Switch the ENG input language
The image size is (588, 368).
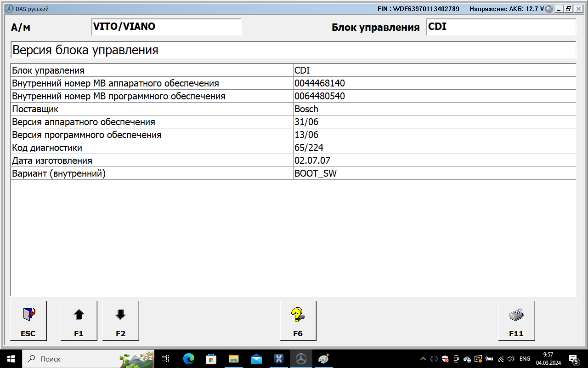(x=525, y=359)
